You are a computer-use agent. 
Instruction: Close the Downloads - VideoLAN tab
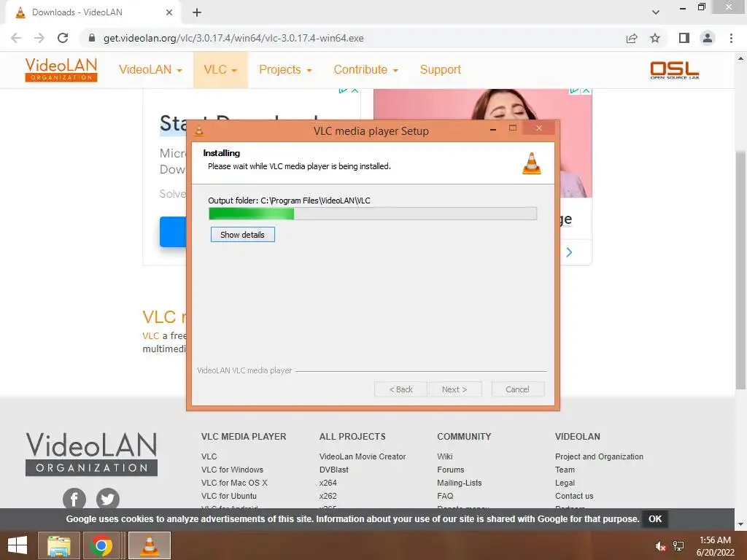pyautogui.click(x=169, y=12)
